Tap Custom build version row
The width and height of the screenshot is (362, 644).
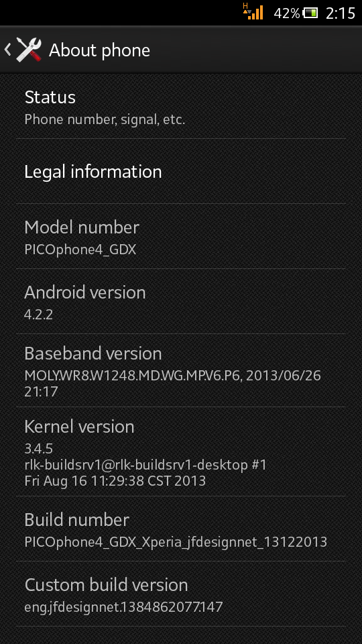tap(181, 594)
